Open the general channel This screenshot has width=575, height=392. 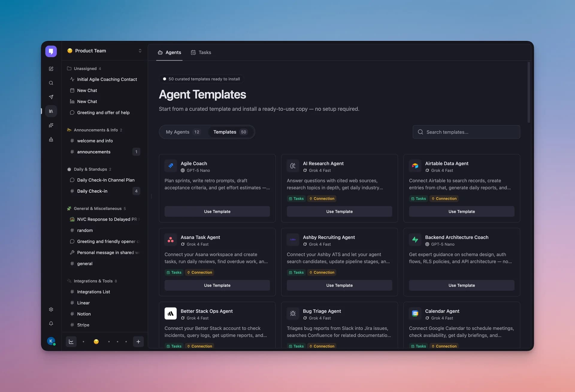[x=105, y=264]
